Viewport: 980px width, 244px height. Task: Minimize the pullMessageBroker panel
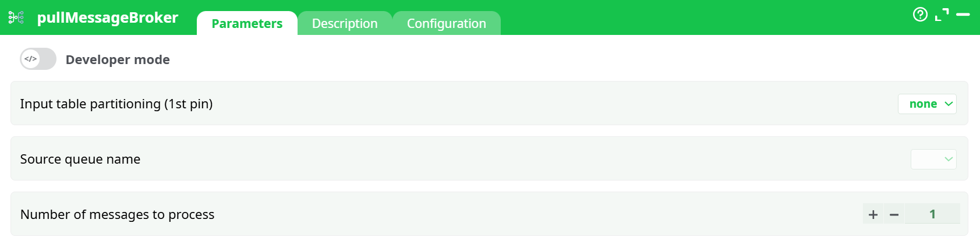[x=963, y=15]
